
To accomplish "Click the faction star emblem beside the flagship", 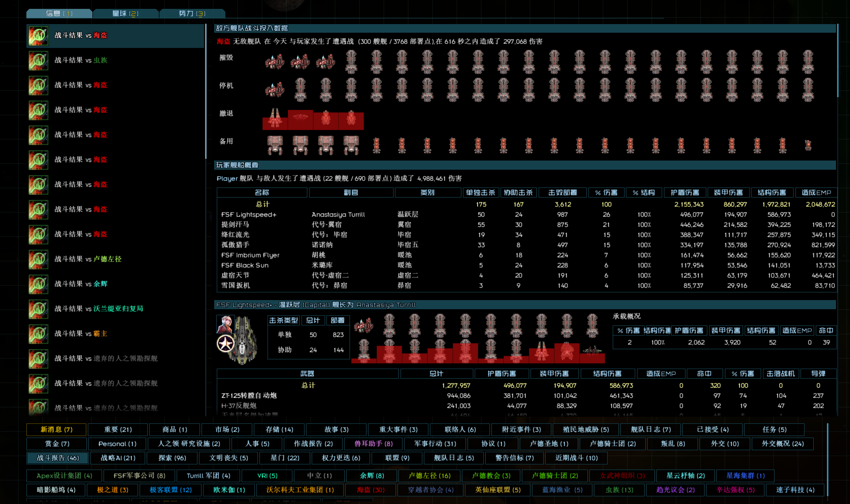I will click(225, 344).
